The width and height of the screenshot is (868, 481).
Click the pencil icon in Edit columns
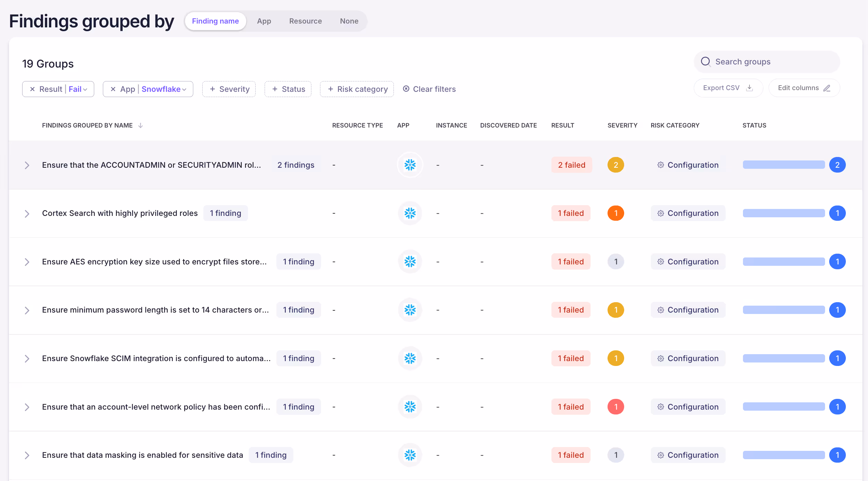[x=827, y=88]
